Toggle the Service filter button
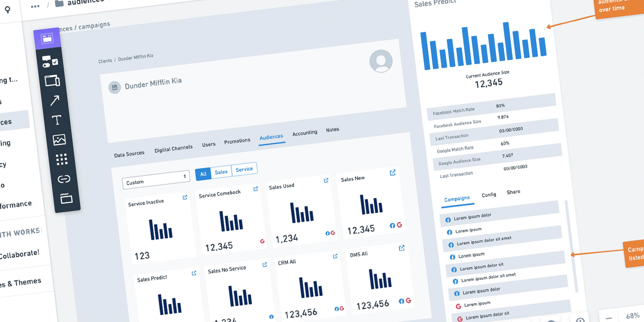Screen dimensions: 644x322 tap(244, 169)
